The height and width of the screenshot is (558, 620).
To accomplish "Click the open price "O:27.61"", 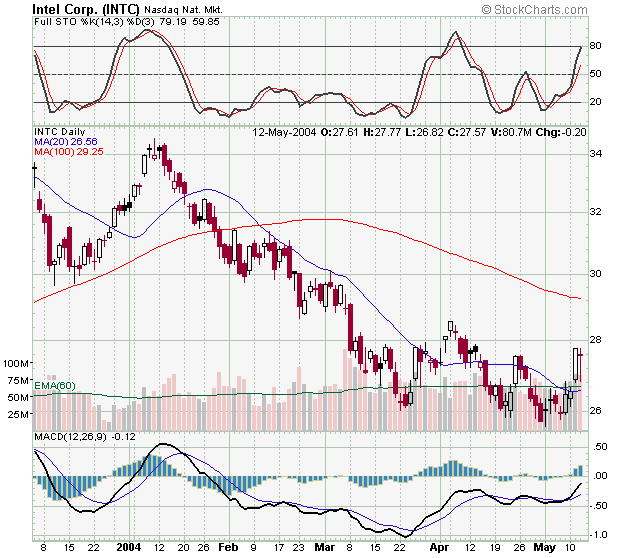I will tap(339, 132).
